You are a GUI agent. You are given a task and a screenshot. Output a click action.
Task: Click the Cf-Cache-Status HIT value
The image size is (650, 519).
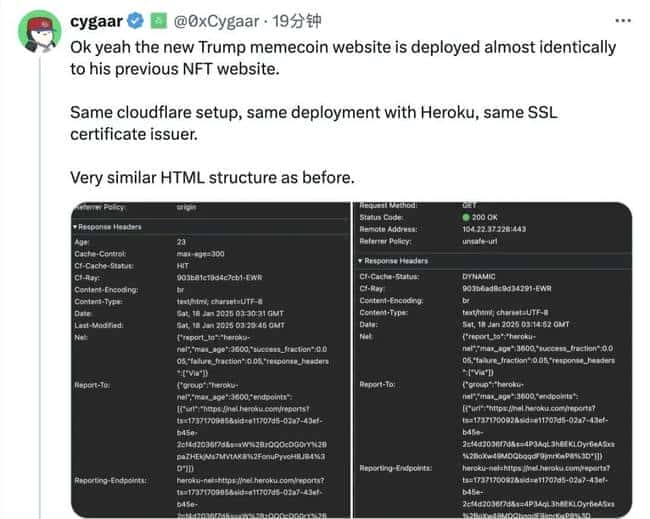coord(183,264)
